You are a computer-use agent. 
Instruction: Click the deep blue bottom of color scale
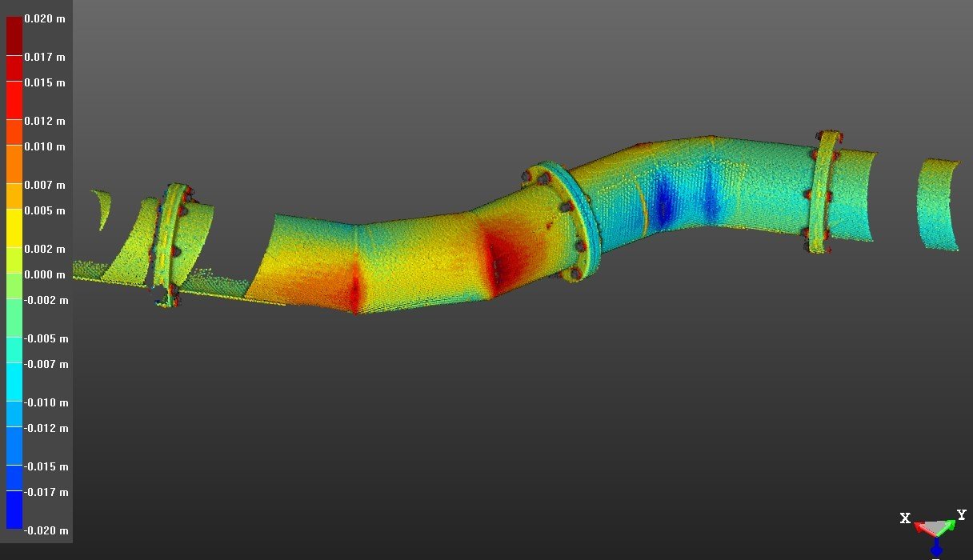click(14, 510)
